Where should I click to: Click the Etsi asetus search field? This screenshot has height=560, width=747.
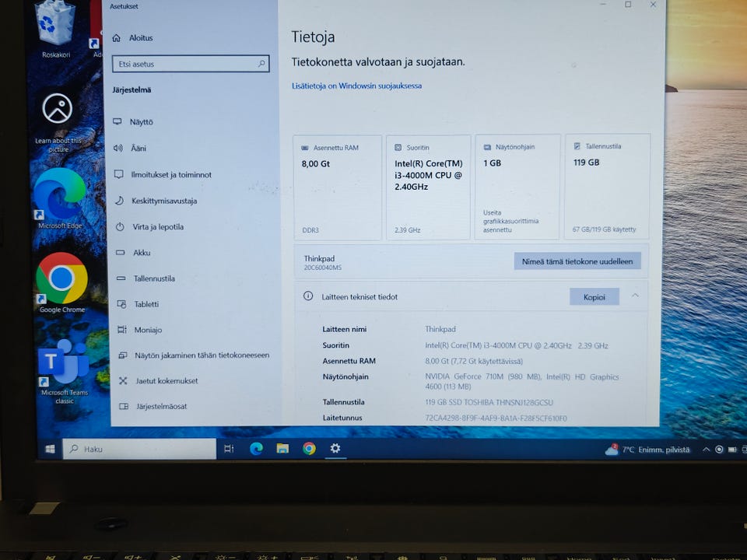pos(191,64)
